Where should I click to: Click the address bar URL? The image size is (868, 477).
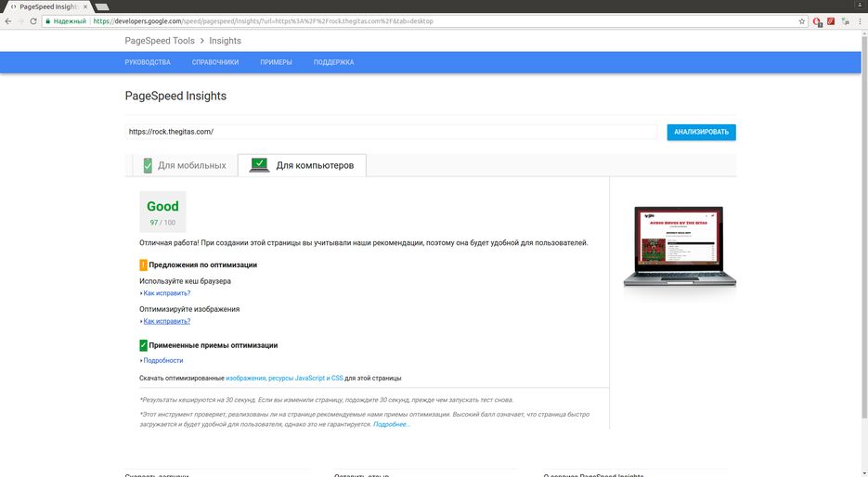coord(263,21)
